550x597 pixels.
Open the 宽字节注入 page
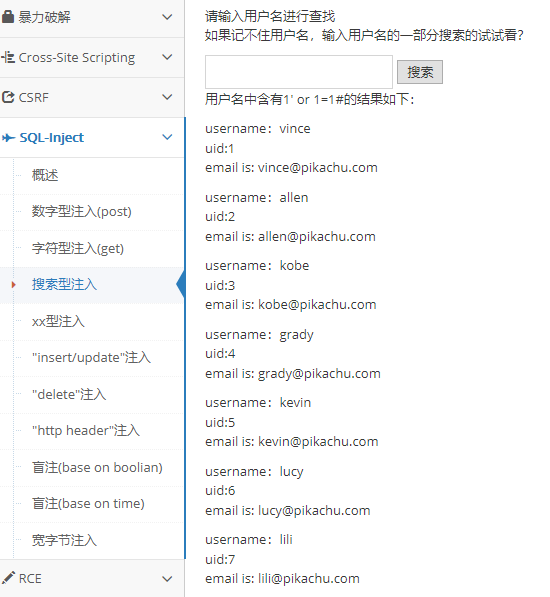pyautogui.click(x=64, y=540)
